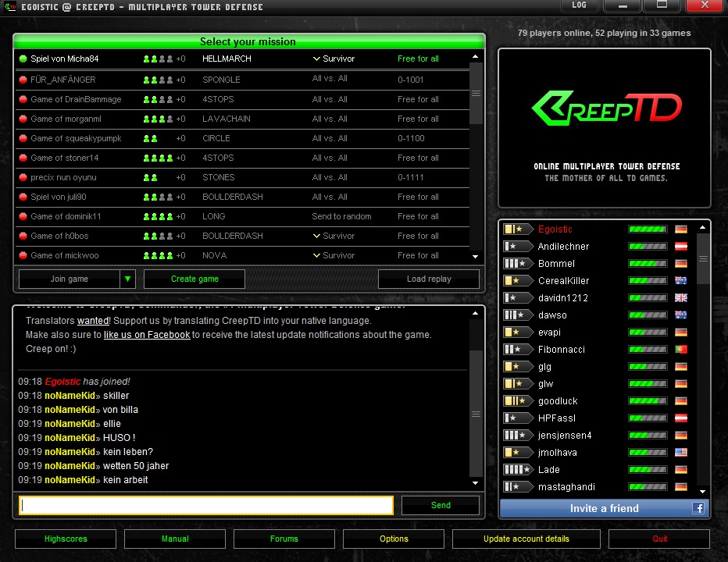Click the map name LAVACHAIN
Image resolution: width=728 pixels, height=562 pixels.
[226, 119]
